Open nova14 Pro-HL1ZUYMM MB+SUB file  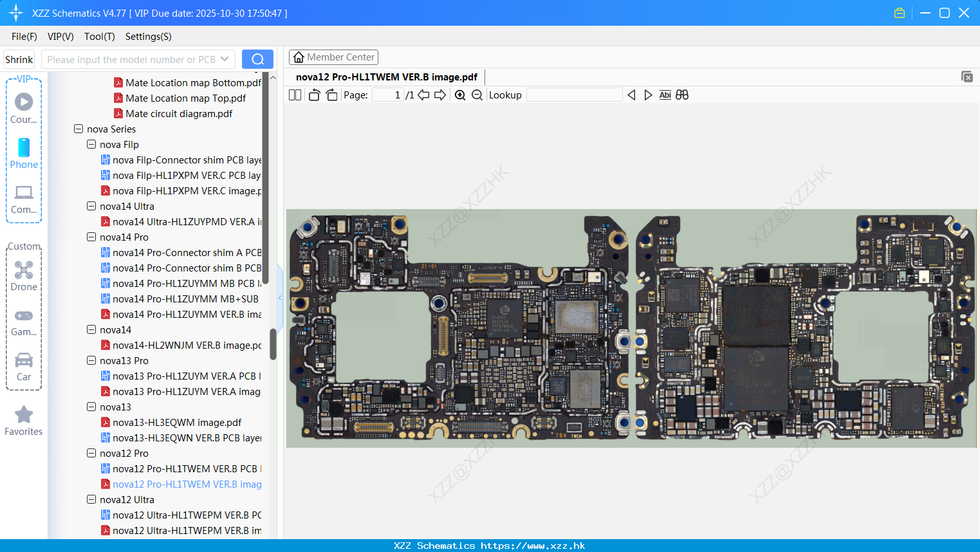(180, 299)
